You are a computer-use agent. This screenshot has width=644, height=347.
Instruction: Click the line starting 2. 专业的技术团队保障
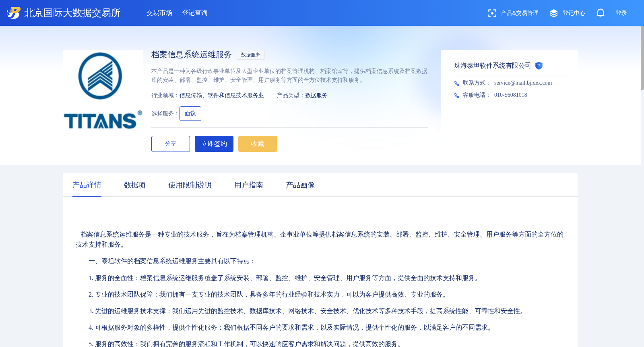coord(268,295)
